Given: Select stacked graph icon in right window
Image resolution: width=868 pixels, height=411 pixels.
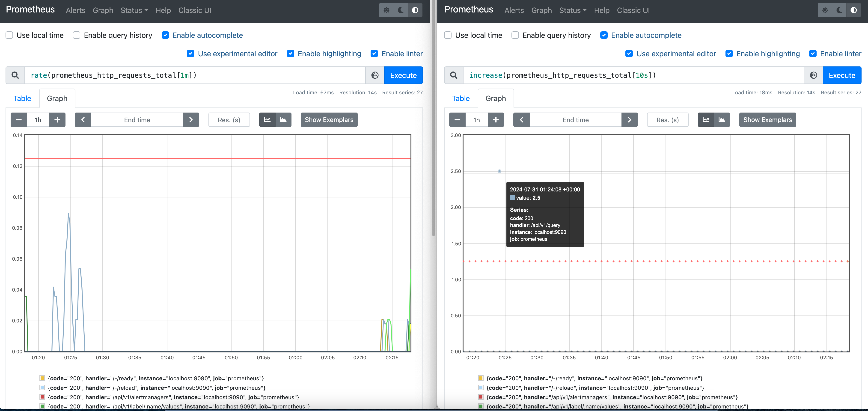Looking at the screenshot, I should pos(722,120).
